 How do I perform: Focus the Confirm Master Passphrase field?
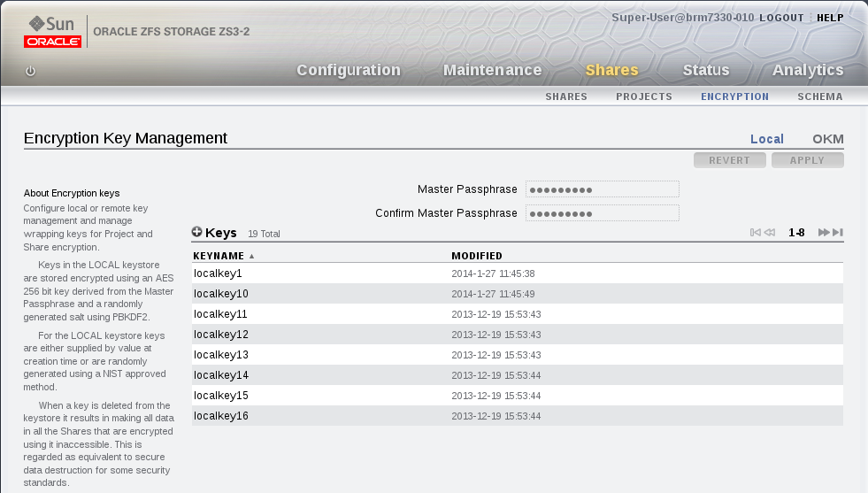point(603,213)
